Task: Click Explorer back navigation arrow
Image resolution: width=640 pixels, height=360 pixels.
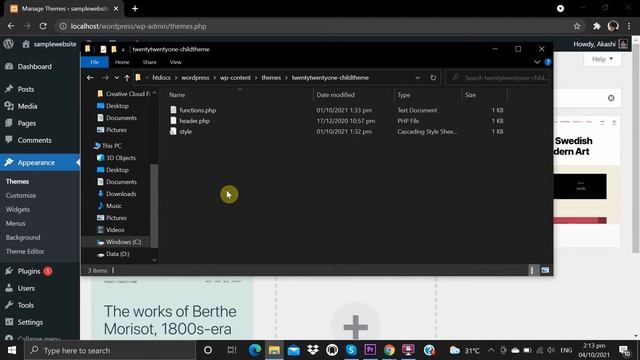Action: [90, 78]
